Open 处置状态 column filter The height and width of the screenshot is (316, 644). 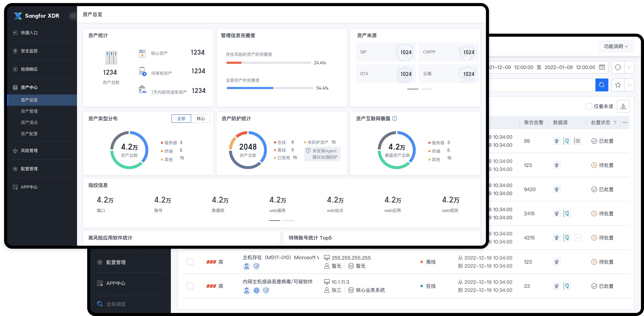615,122
